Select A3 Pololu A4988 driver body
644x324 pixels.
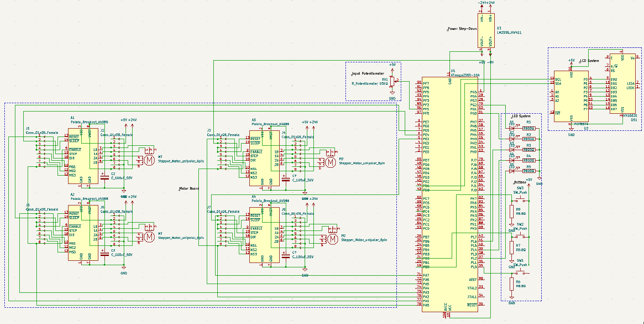point(264,158)
